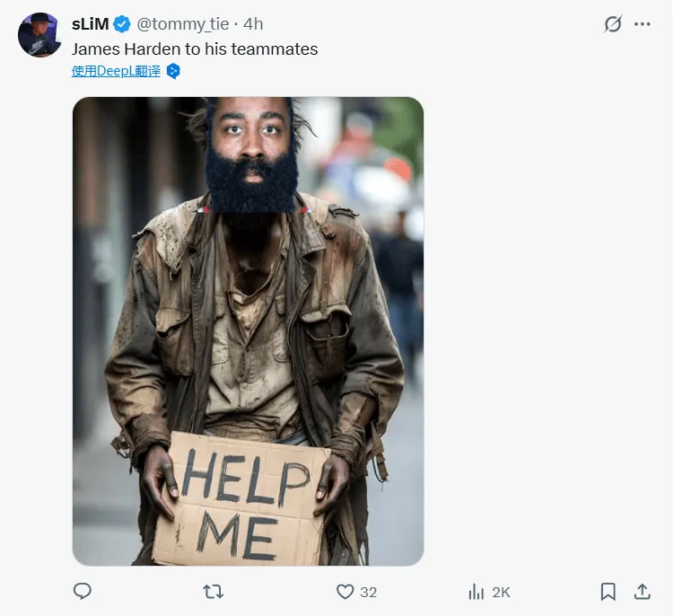Click the blue DeepL logo icon

173,71
